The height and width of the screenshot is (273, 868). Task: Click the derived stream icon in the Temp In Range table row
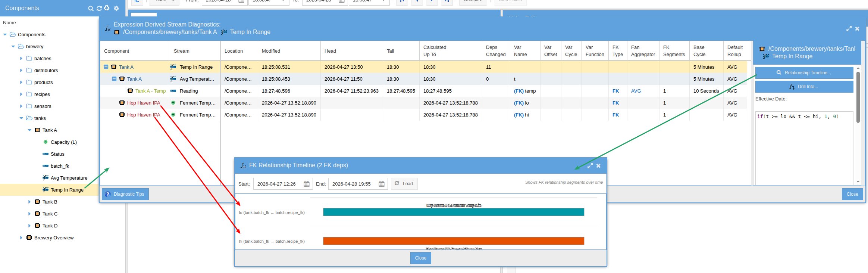(173, 67)
